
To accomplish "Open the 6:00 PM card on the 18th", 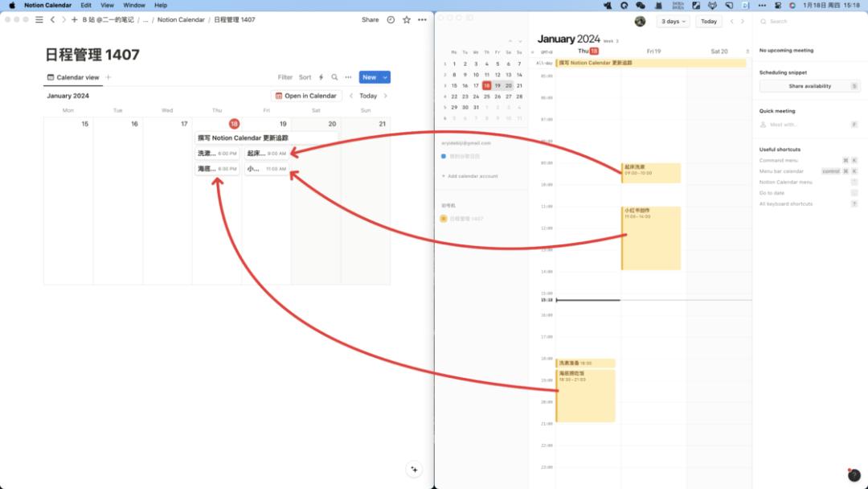I will coord(217,154).
